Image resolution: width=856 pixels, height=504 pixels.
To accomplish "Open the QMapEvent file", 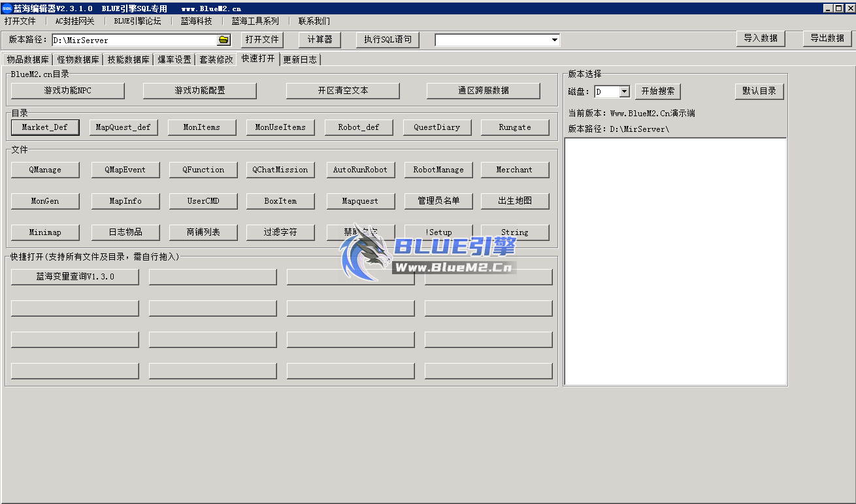I will tap(125, 170).
